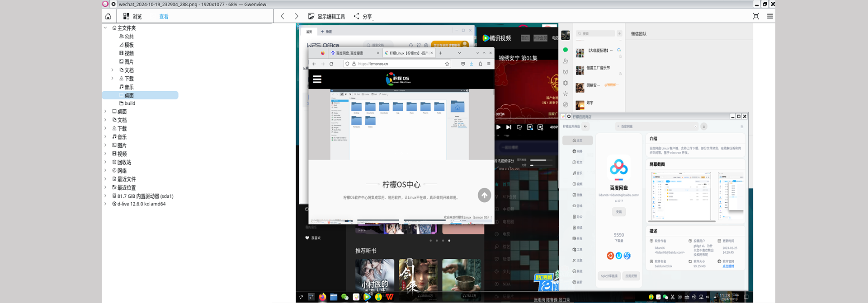Go to the next image arrow
The width and height of the screenshot is (868, 303).
297,16
